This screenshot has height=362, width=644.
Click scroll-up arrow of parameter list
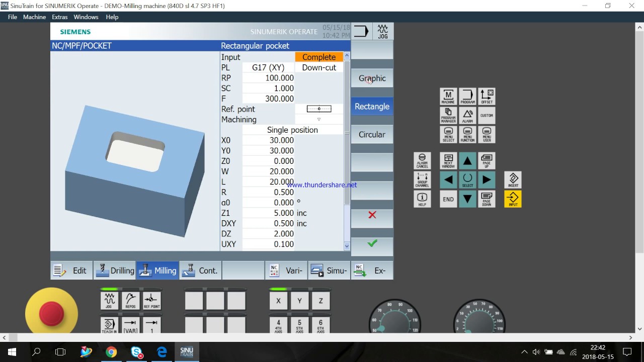pos(347,56)
